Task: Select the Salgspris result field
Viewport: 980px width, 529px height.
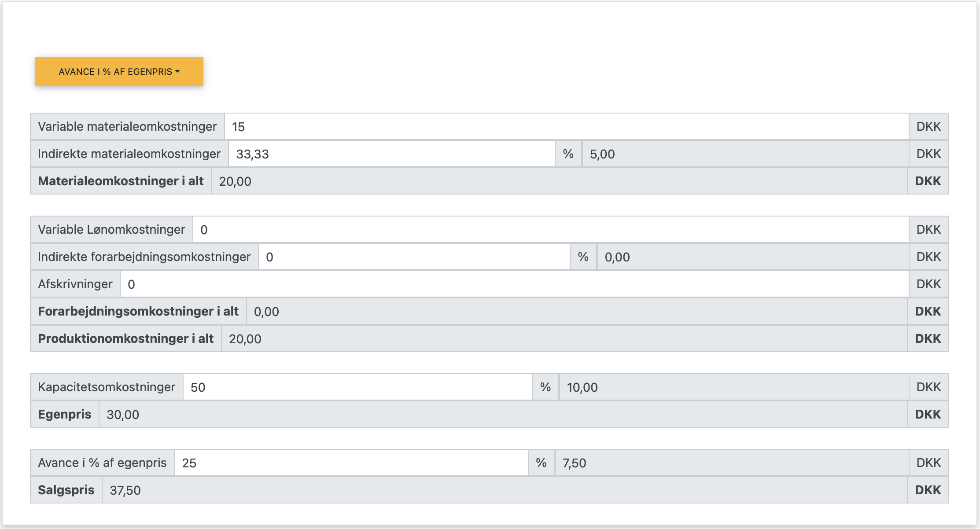Action: [504, 490]
